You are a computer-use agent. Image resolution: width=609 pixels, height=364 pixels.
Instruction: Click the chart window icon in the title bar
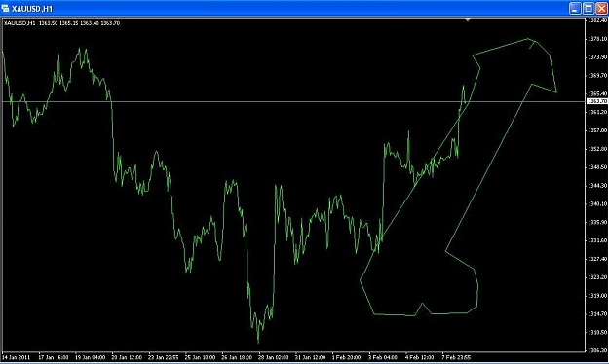tap(6, 8)
